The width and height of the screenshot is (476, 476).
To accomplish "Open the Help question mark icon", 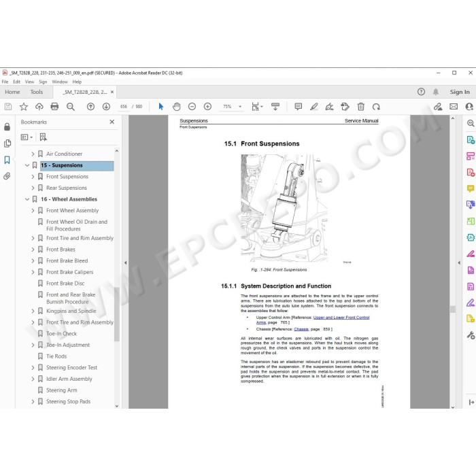I will click(x=421, y=92).
